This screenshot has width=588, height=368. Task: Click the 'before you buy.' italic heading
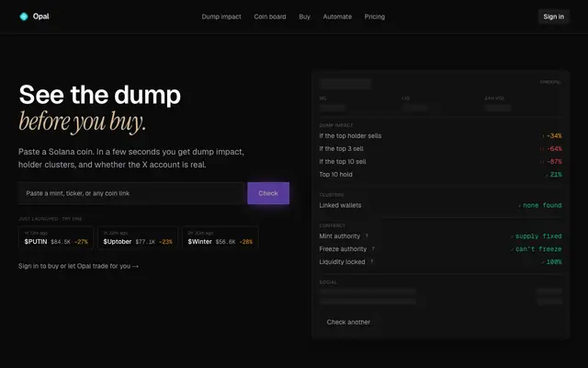pyautogui.click(x=82, y=122)
